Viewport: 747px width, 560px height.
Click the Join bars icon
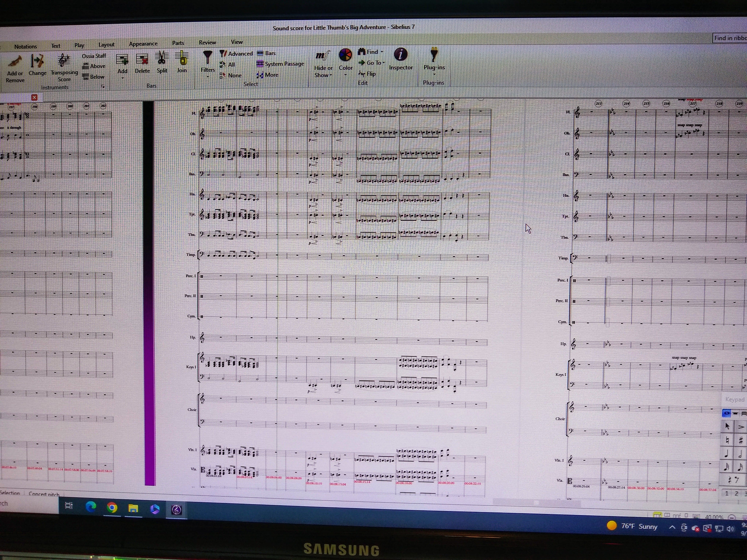pos(182,58)
